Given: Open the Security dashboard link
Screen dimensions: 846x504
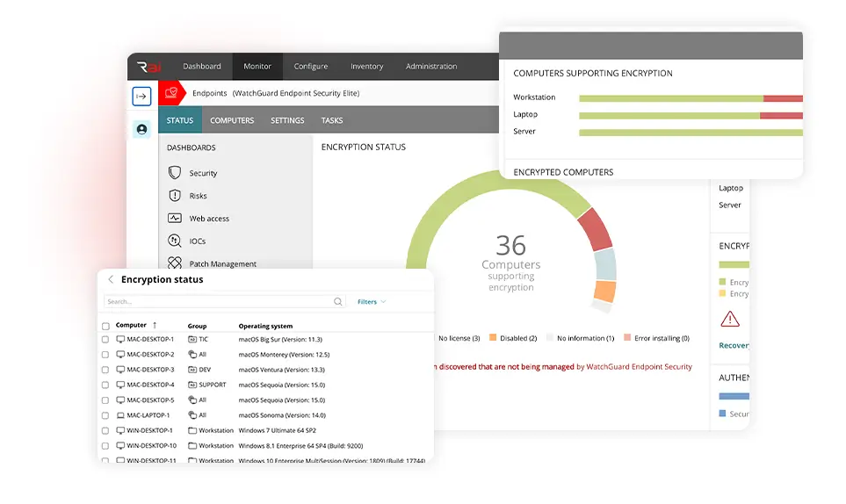Looking at the screenshot, I should pyautogui.click(x=203, y=173).
